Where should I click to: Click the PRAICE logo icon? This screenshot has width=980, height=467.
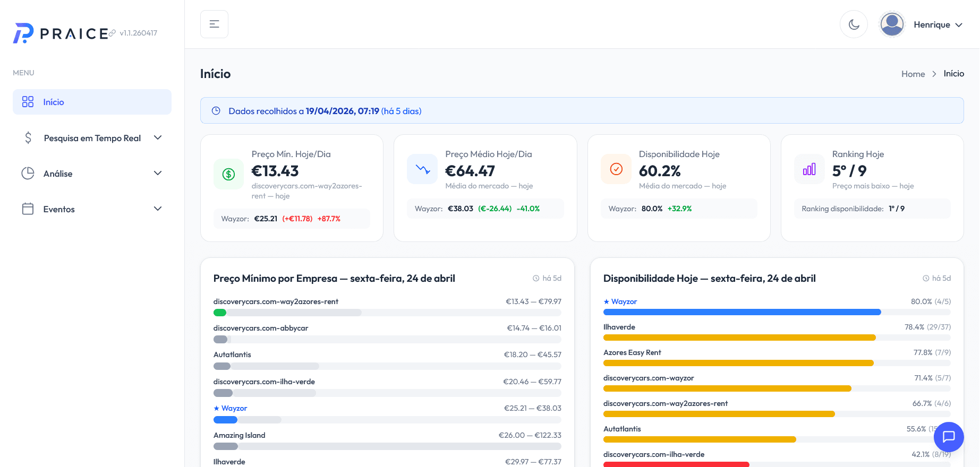(x=23, y=33)
